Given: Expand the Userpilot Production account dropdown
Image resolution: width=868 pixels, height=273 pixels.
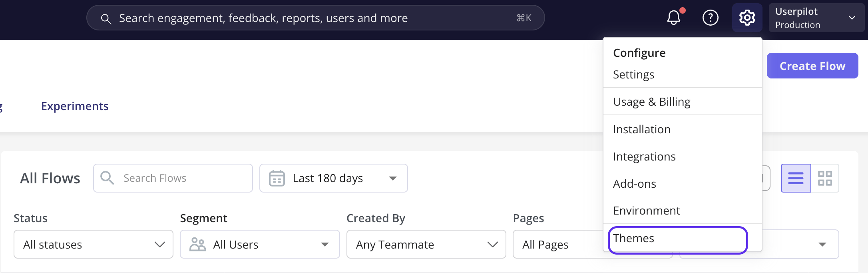Looking at the screenshot, I should [816, 18].
